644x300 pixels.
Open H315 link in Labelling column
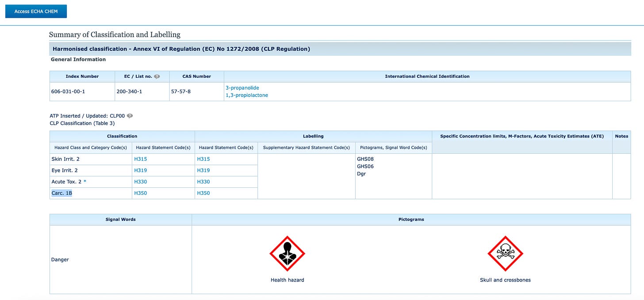[203, 159]
